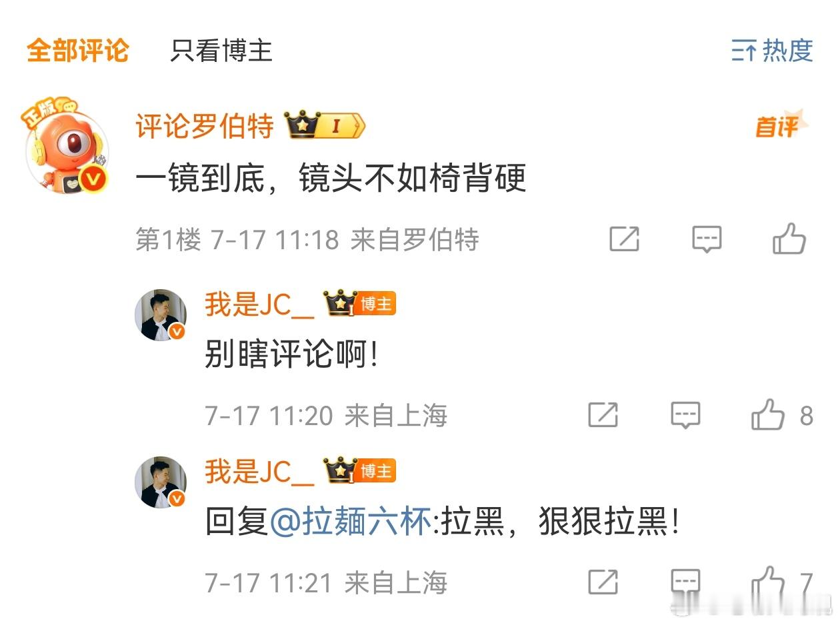Like the 别瞎评论啊 reply with 8 likes
The image size is (840, 625).
coord(767,414)
